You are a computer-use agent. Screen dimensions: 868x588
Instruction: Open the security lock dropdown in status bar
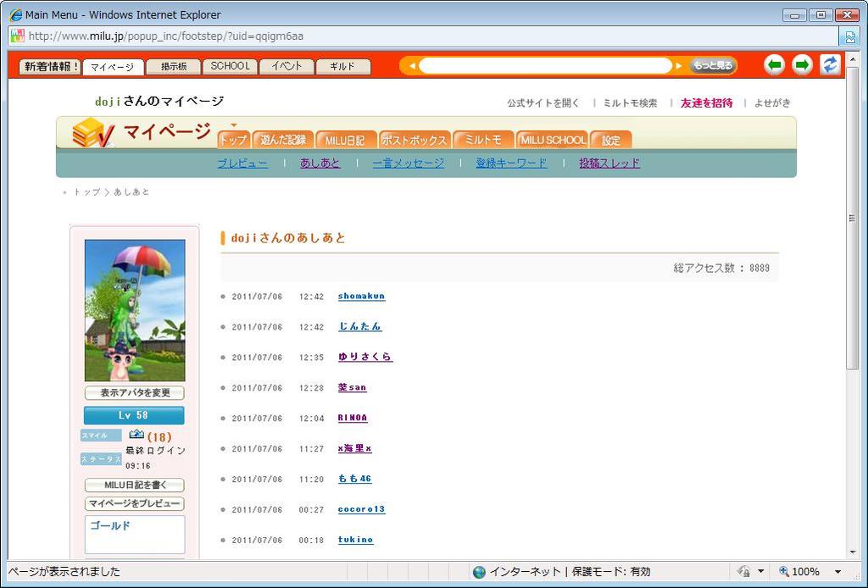pyautogui.click(x=760, y=572)
